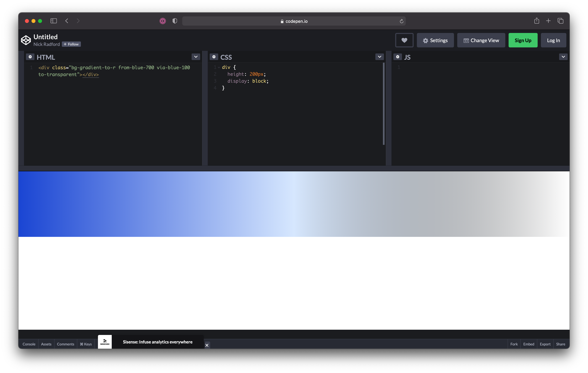The width and height of the screenshot is (588, 373).
Task: Expand the HTML editor dropdown menu
Action: click(196, 57)
